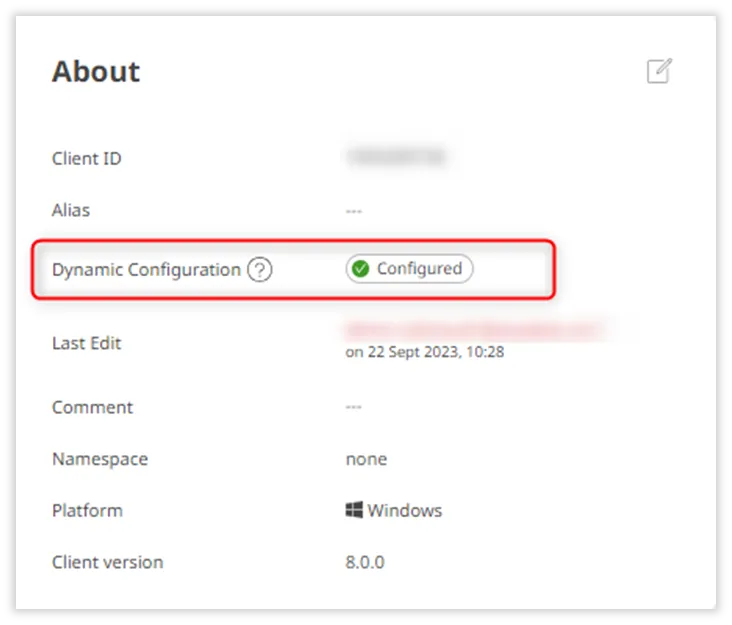This screenshot has width=732, height=625.
Task: Click the Dynamic Configuration label
Action: tap(146, 269)
